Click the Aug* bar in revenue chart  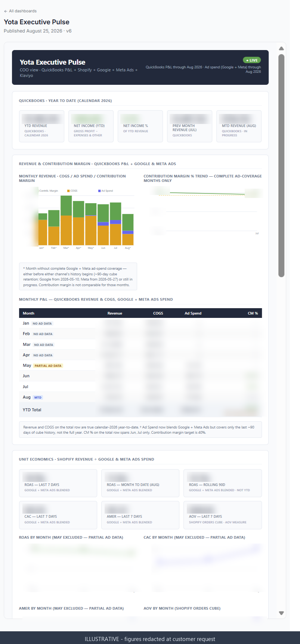point(128,229)
